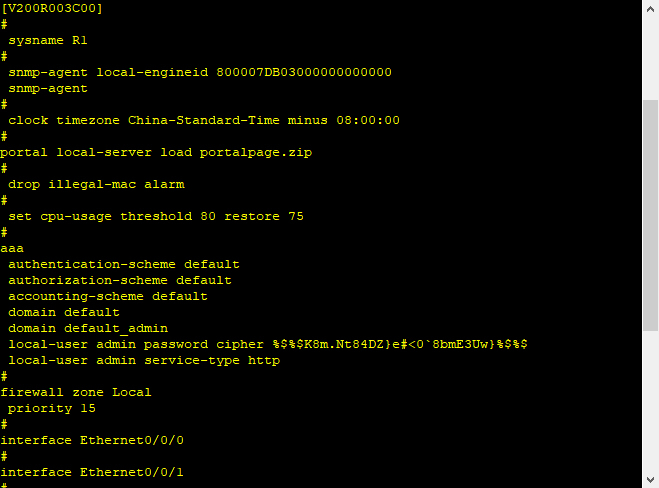
Task: Click the "firewall zone Local" line
Action: [76, 392]
